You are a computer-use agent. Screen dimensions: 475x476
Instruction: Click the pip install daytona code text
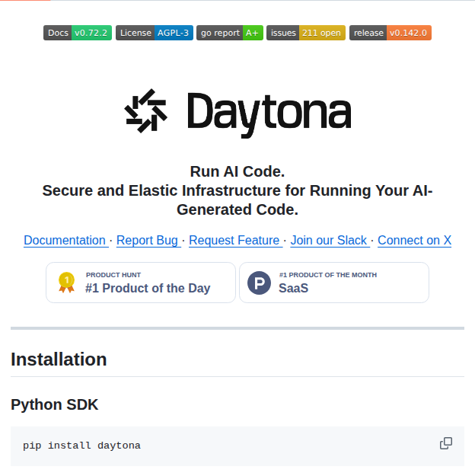81,446
